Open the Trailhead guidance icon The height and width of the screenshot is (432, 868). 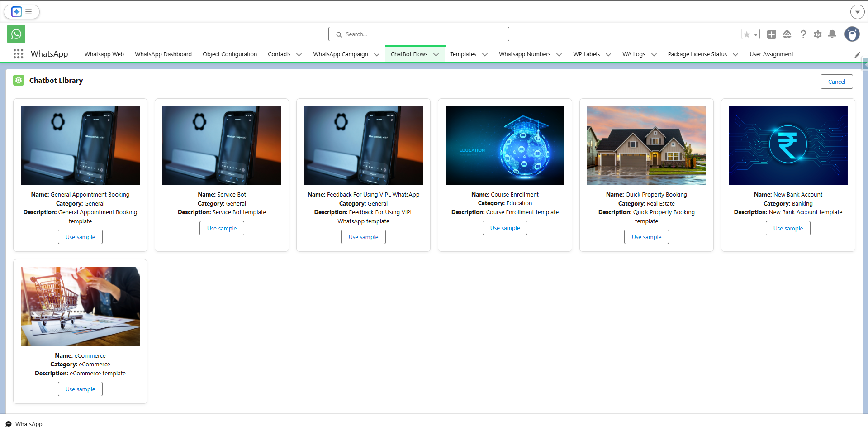[x=787, y=34]
